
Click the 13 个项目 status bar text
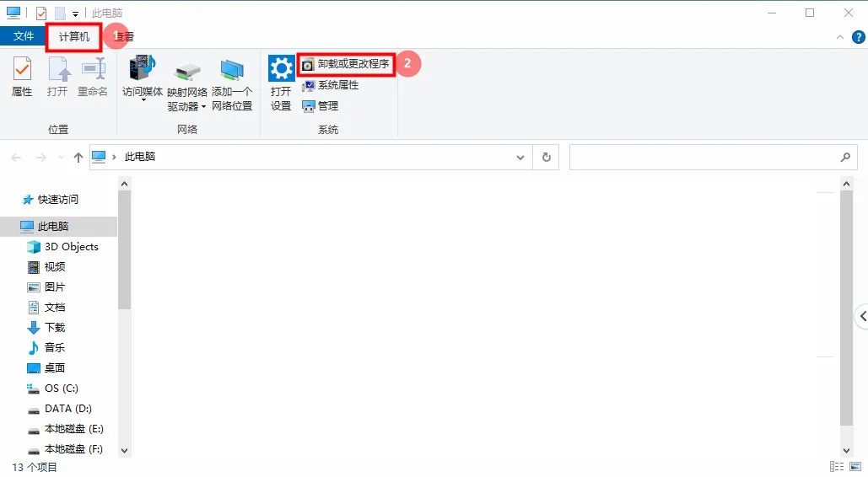tap(35, 468)
